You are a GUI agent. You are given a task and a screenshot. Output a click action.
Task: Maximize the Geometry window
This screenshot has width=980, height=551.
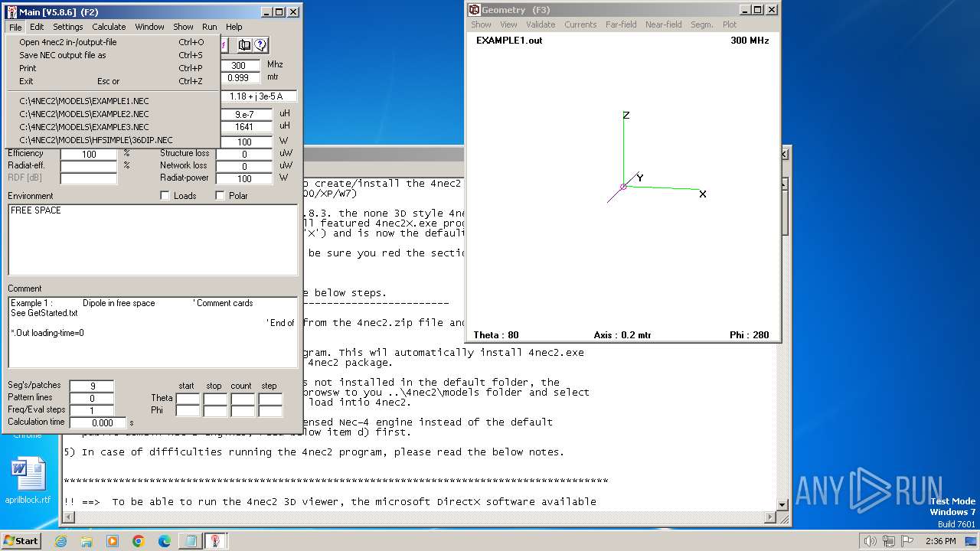coord(758,10)
